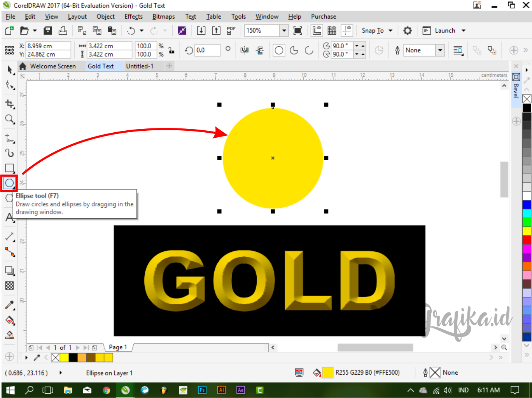Open the Export dialog from the toolbar
The image size is (532, 398).
[x=216, y=30]
